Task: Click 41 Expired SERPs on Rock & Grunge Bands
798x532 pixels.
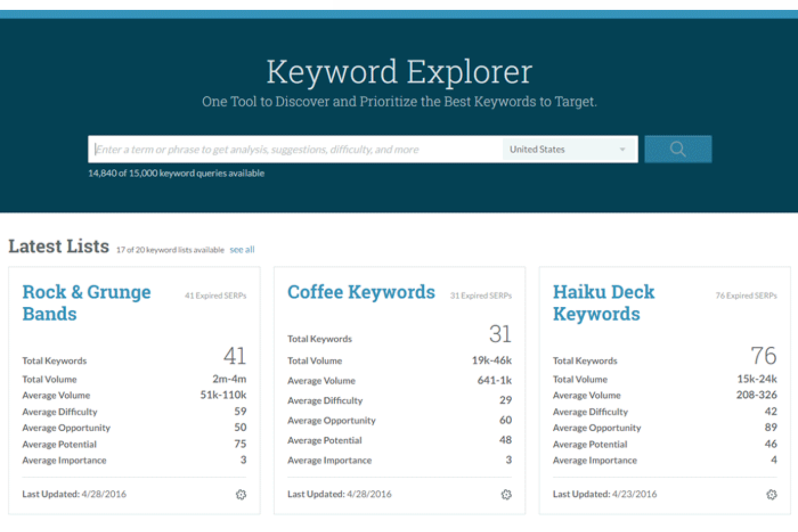Action: tap(215, 295)
